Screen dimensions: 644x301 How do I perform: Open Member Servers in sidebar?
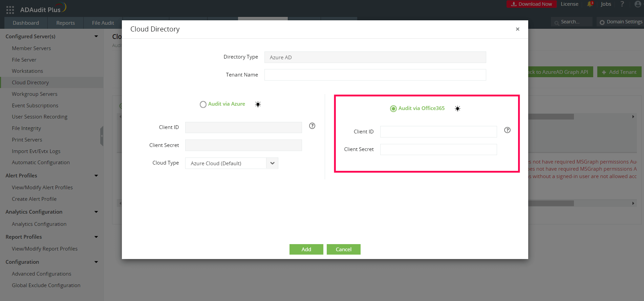coord(31,48)
